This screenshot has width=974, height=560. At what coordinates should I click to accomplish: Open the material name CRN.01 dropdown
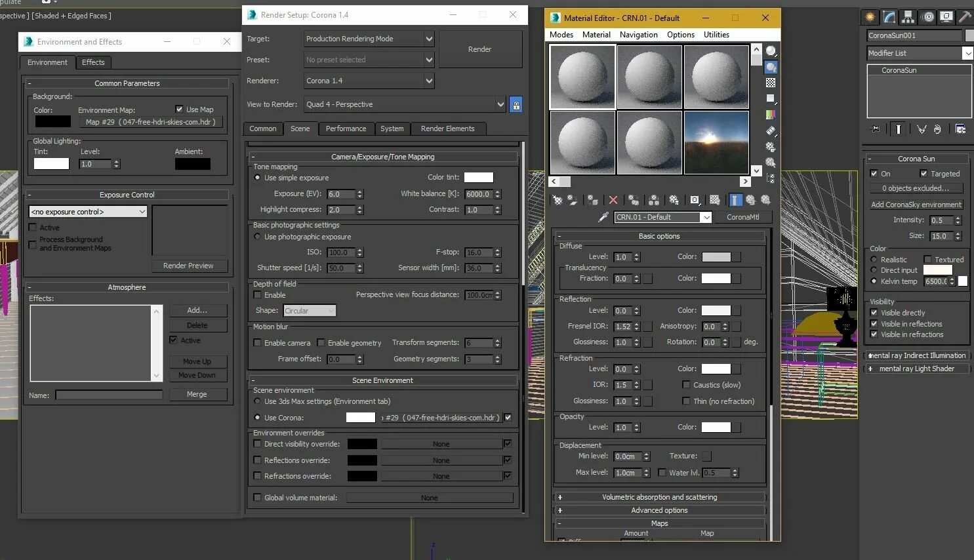coord(663,217)
